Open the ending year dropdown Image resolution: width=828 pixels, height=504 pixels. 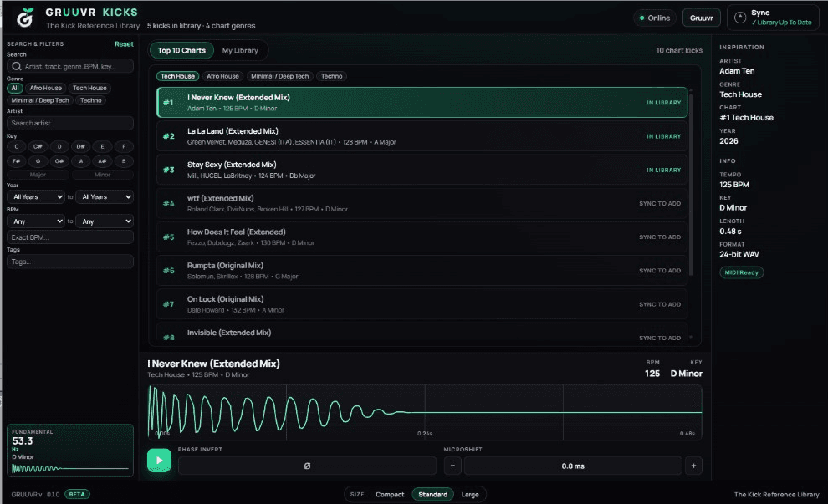(105, 197)
